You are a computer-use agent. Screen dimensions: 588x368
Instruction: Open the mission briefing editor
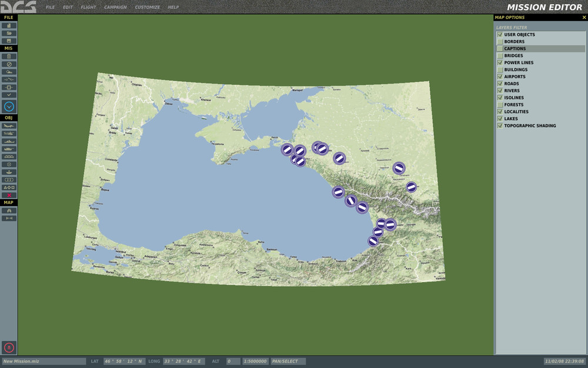pyautogui.click(x=8, y=57)
